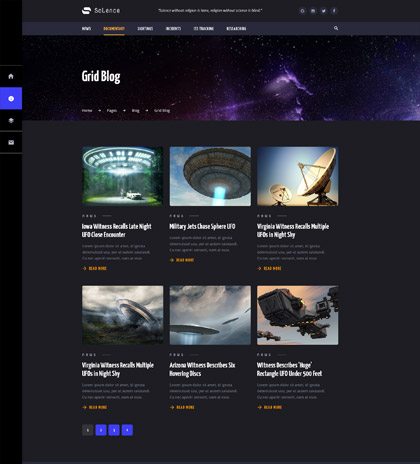Open the rectangular spaceship thumbnail
Screen dimensions: 420x464
coord(297,315)
